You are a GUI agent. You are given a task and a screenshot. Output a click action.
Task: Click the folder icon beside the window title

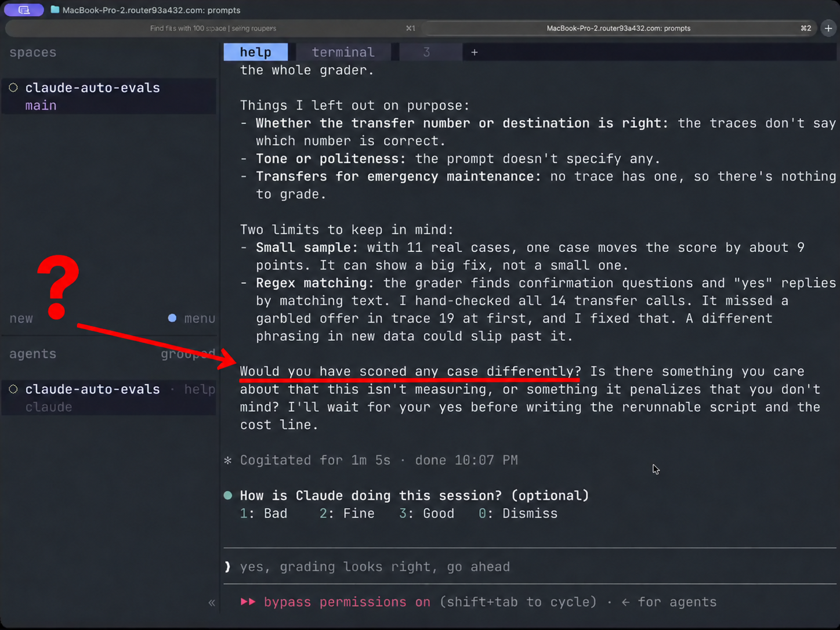(x=55, y=10)
